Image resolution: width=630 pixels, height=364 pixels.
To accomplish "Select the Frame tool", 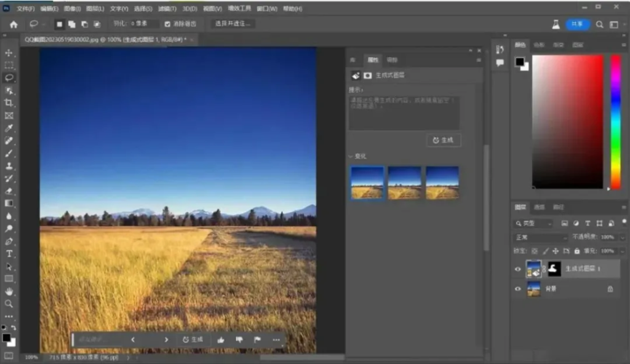I will coord(9,116).
